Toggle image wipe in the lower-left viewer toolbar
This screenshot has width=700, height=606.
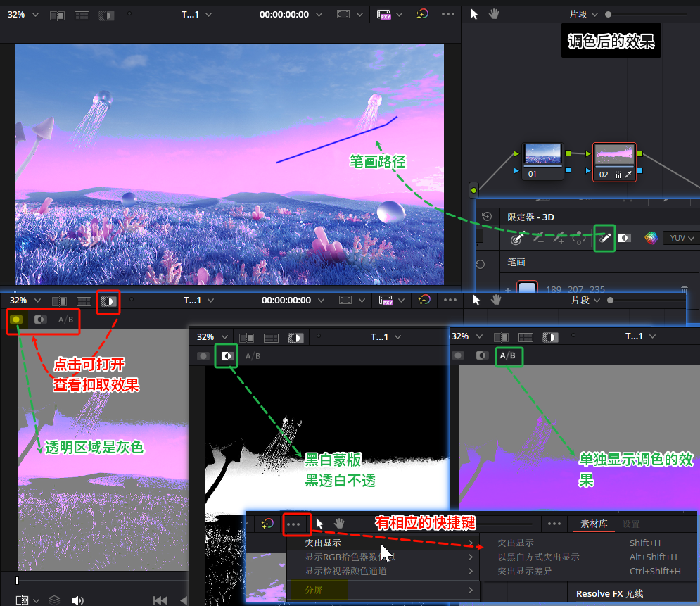[x=59, y=301]
